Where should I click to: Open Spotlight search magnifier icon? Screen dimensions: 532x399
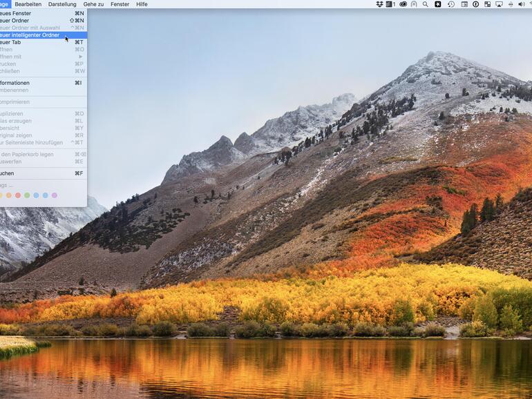[425, 4]
